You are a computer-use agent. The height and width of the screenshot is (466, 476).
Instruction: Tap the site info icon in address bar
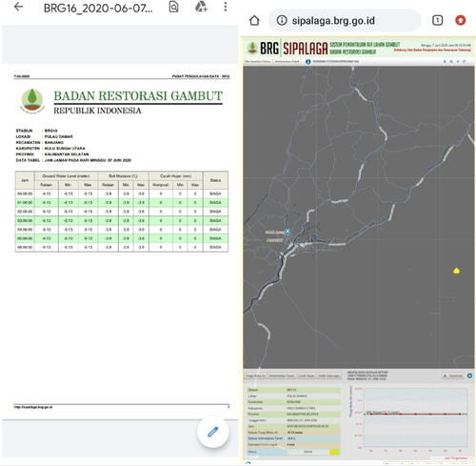point(281,21)
